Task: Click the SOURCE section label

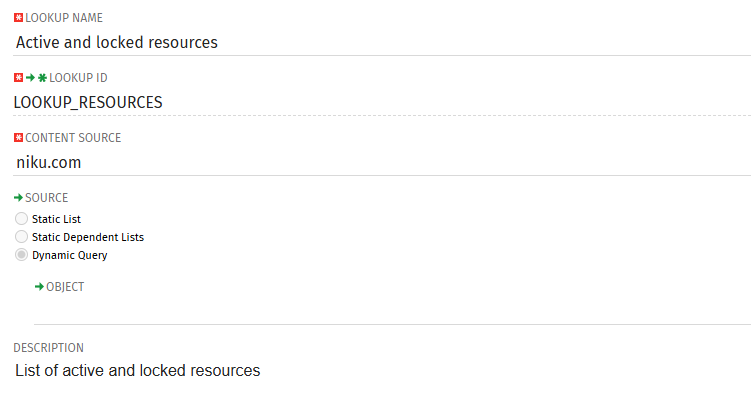Action: tap(46, 198)
